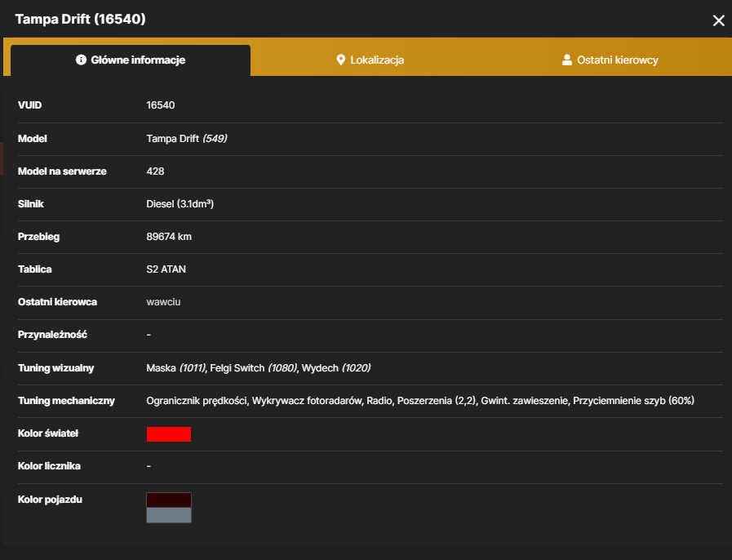This screenshot has width=732, height=560.
Task: Click the dark maroon vehicle color swatch
Action: [169, 500]
